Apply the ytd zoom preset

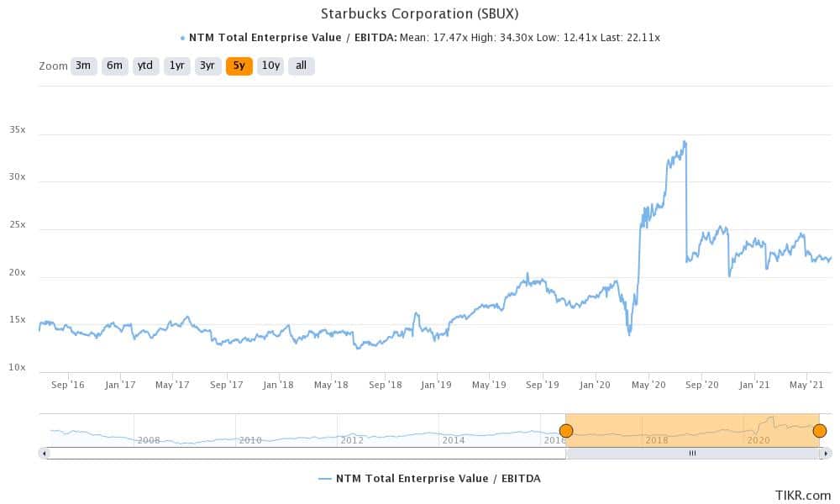pos(145,66)
